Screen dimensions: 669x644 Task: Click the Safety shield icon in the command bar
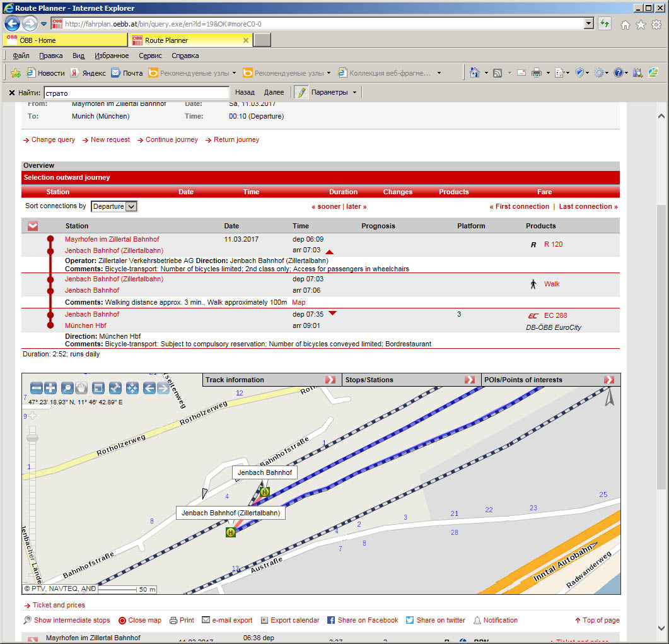pos(579,73)
